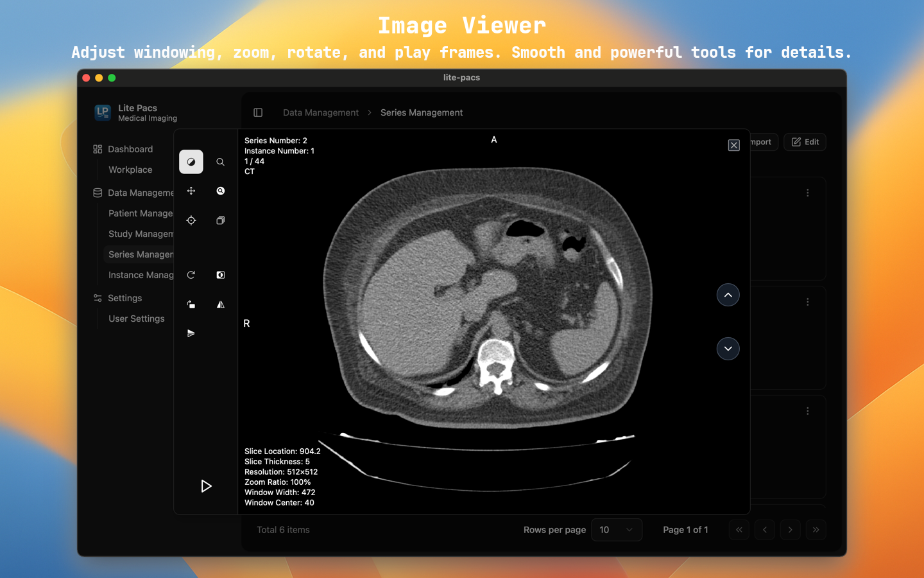Open Data Management in the sidebar
924x578 pixels.
pos(133,193)
